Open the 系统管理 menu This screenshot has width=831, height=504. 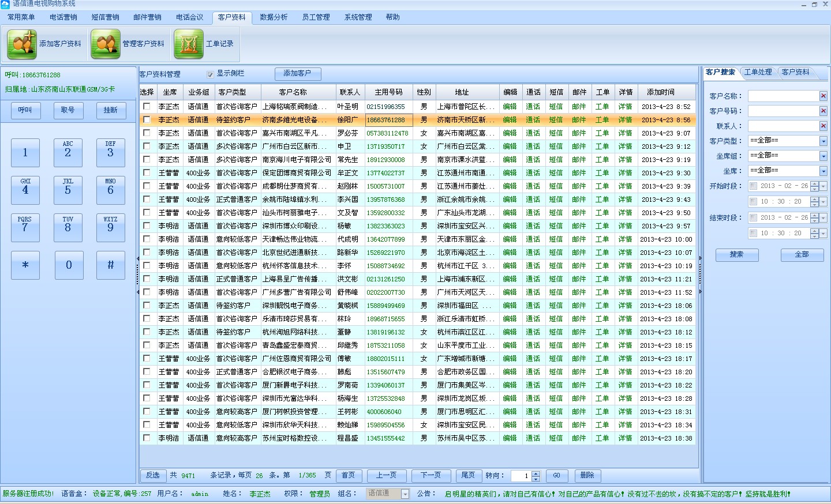(x=358, y=17)
